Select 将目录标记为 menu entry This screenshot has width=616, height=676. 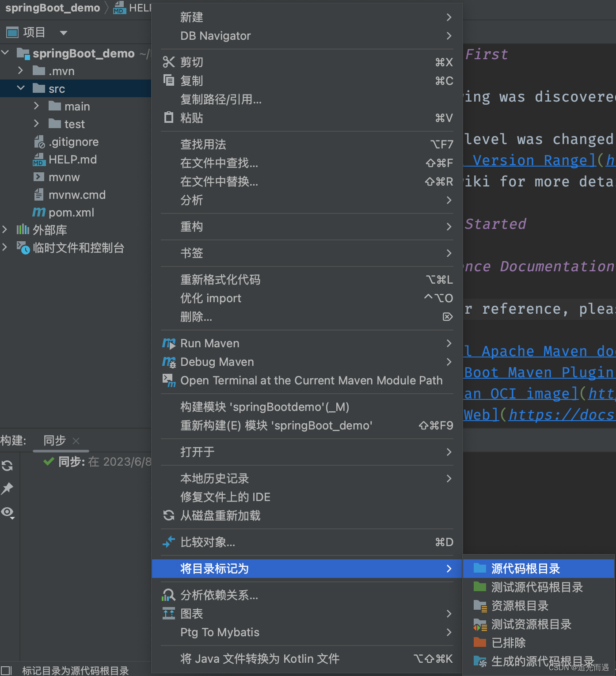[307, 569]
